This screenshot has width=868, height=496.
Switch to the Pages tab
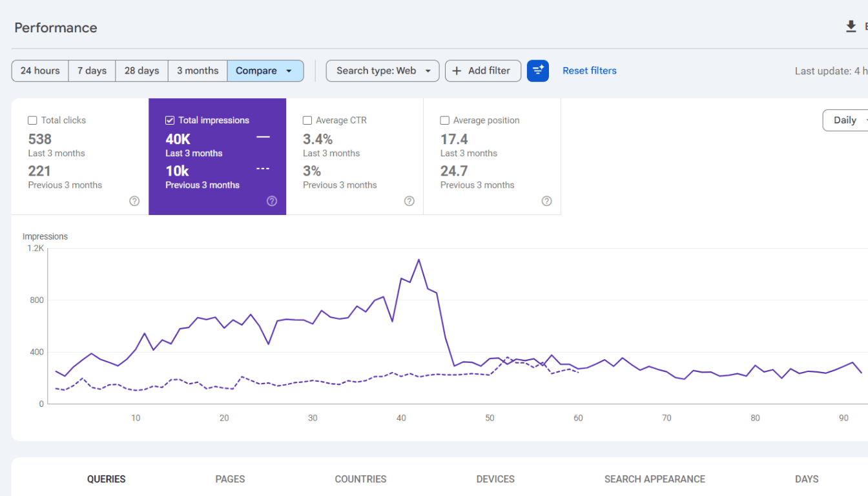231,479
